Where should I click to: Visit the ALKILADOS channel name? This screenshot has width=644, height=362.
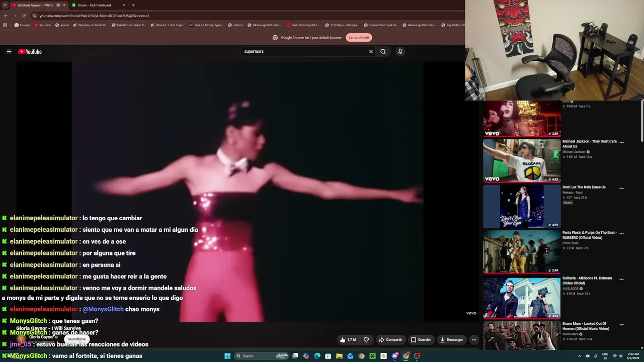(570, 289)
